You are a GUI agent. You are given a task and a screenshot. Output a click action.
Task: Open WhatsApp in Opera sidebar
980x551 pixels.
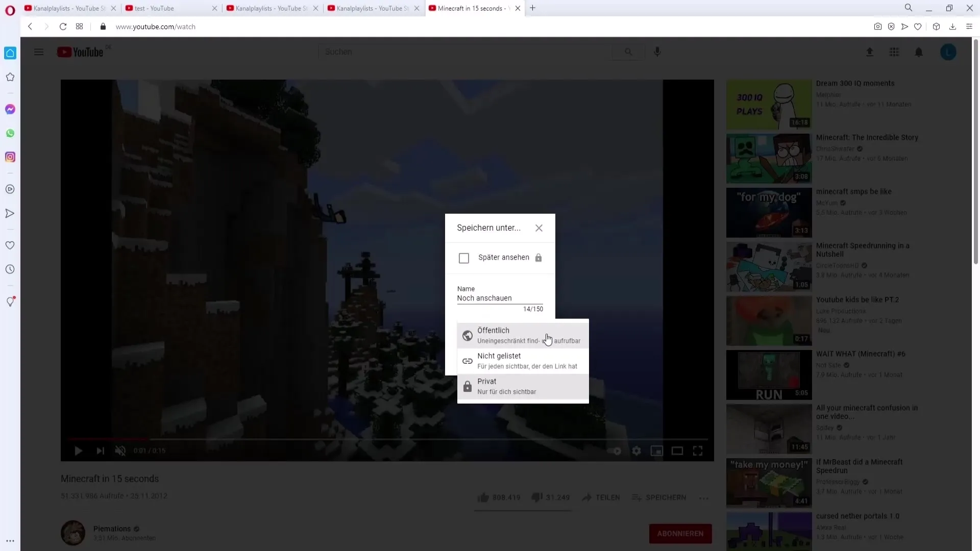[10, 133]
